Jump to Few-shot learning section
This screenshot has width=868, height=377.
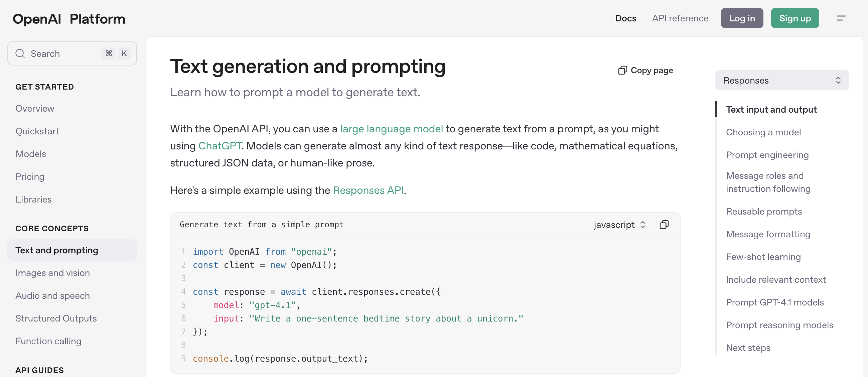(x=763, y=257)
